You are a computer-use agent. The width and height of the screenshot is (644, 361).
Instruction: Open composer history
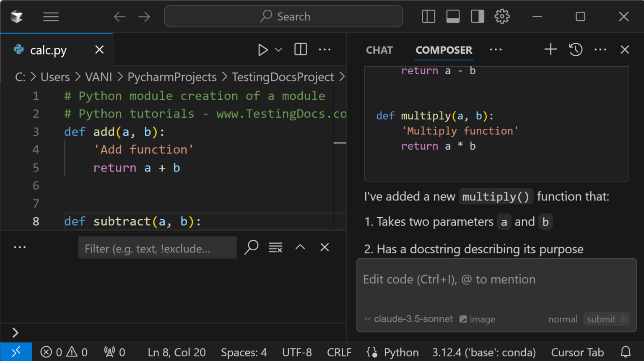pyautogui.click(x=575, y=49)
